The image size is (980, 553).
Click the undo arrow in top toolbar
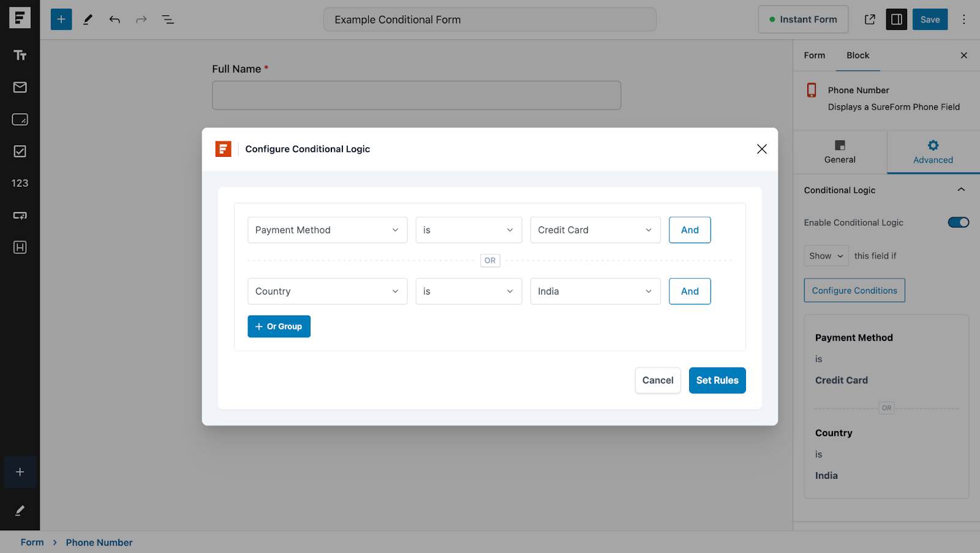point(115,20)
